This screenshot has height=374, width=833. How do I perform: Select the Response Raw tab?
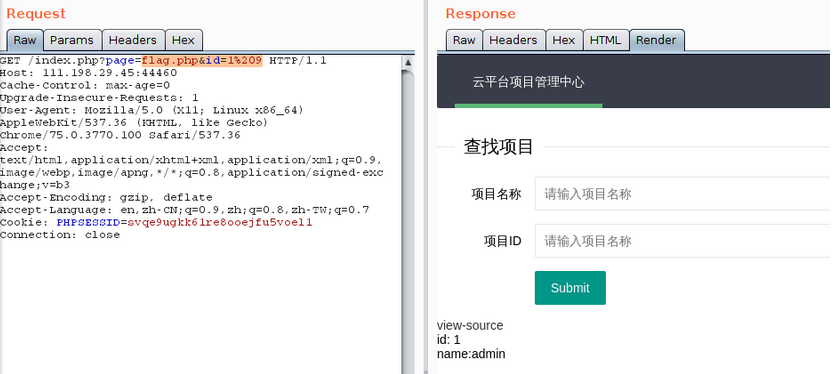tap(464, 40)
